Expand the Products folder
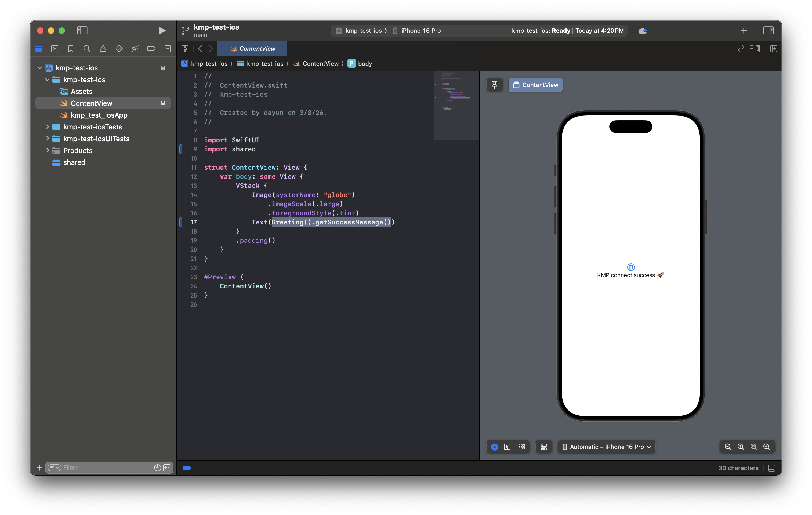 tap(48, 150)
